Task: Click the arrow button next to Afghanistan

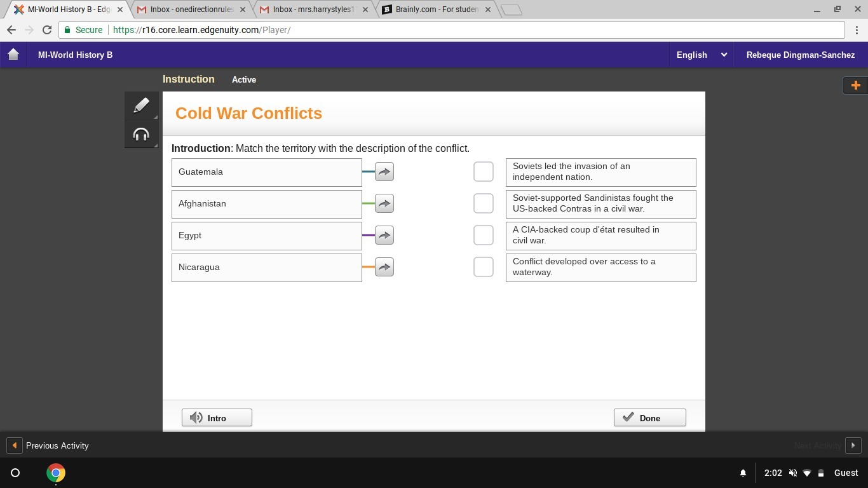Action: tap(384, 203)
